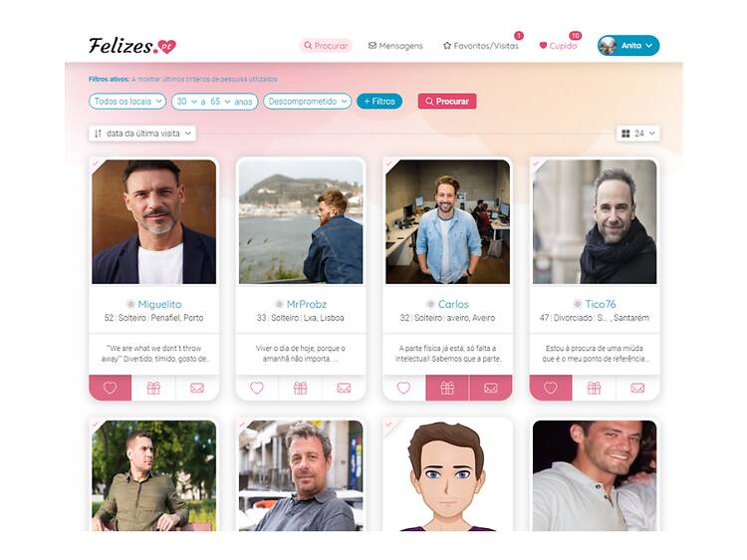Change sort order 'data da última visita'
The image size is (747, 560).
(x=142, y=133)
